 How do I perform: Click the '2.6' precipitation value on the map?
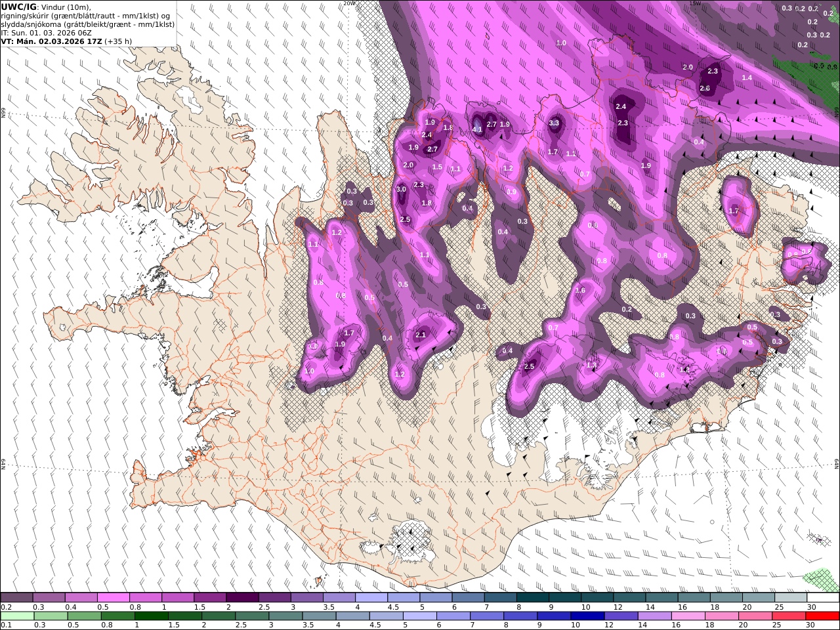click(x=705, y=88)
